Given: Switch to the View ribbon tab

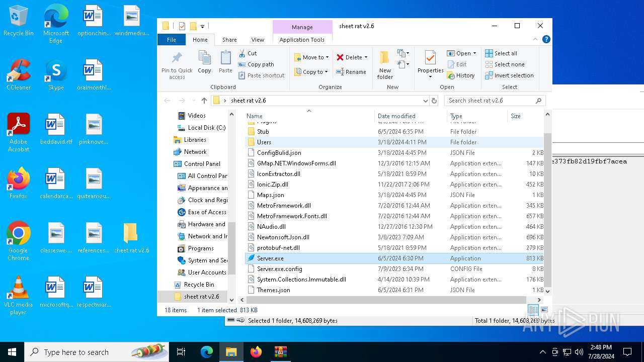Looking at the screenshot, I should tap(258, 40).
